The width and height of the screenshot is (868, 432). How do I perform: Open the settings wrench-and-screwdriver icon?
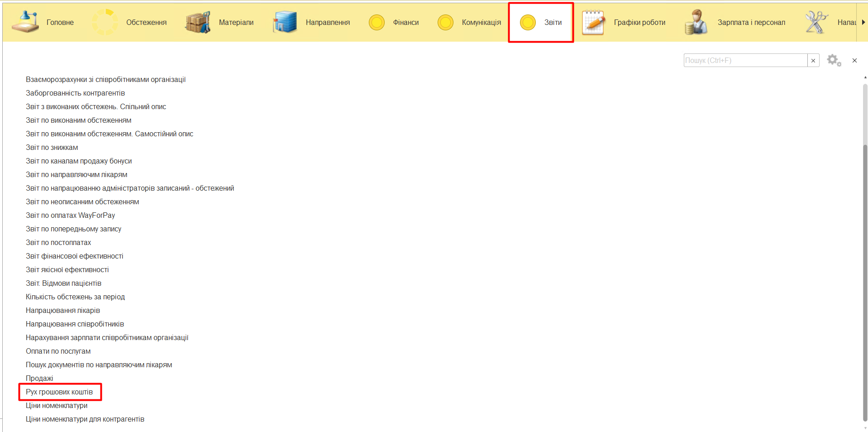pos(816,22)
